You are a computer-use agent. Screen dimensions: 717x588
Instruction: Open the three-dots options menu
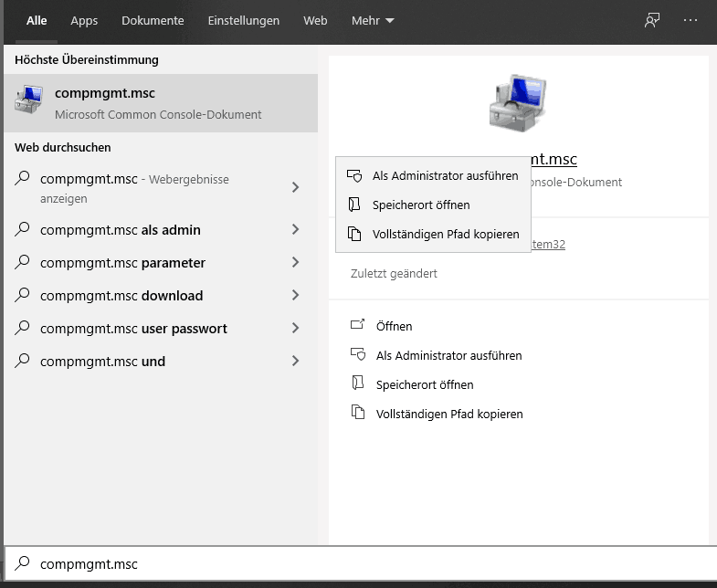(x=690, y=20)
